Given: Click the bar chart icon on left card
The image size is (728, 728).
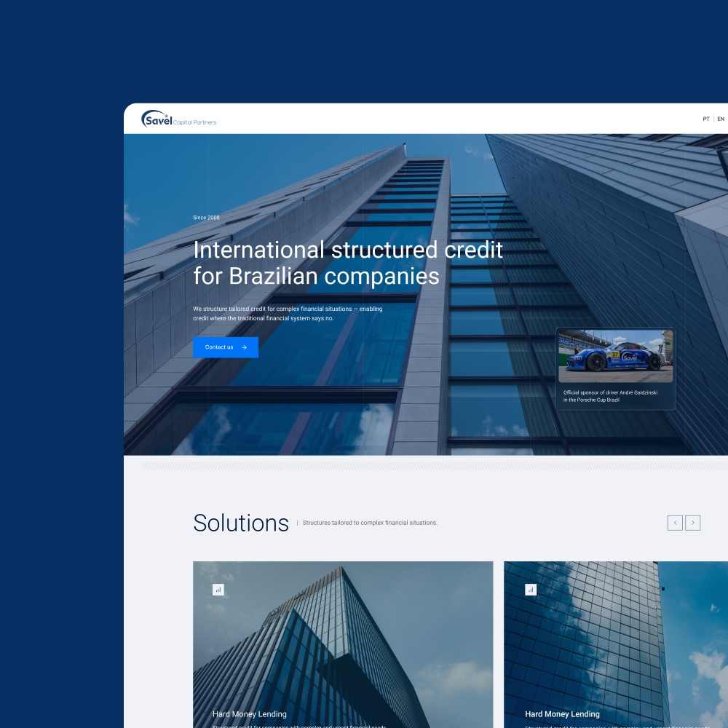Looking at the screenshot, I should [218, 590].
